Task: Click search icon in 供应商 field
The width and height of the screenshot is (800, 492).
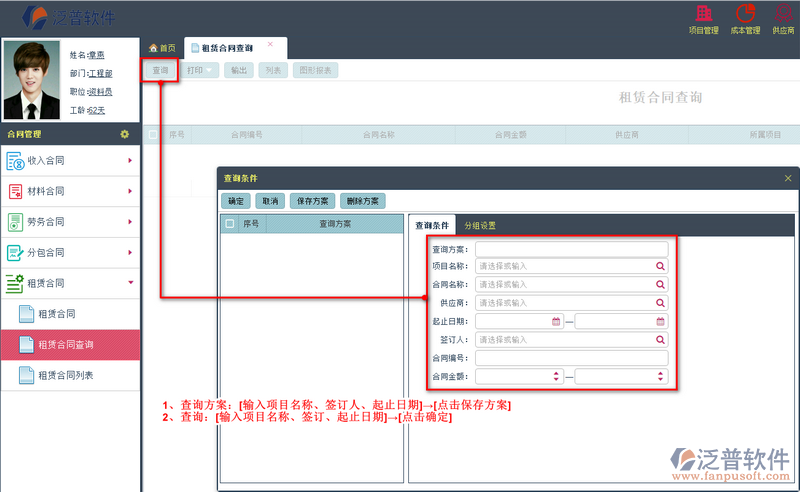Action: pyautogui.click(x=660, y=303)
